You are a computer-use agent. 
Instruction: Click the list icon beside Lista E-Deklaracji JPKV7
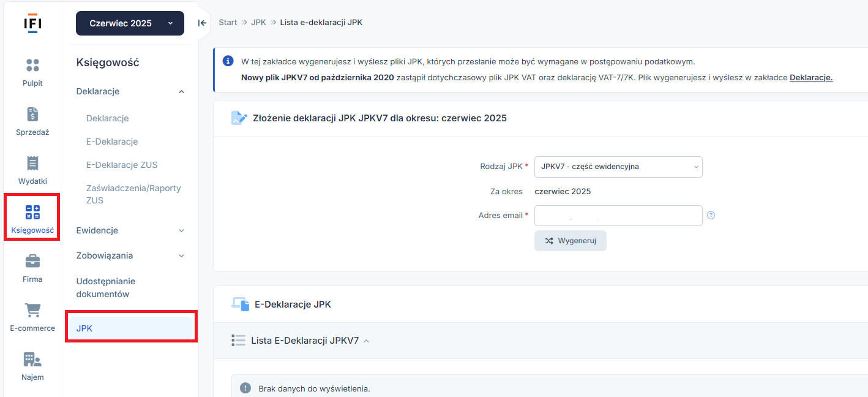click(239, 340)
